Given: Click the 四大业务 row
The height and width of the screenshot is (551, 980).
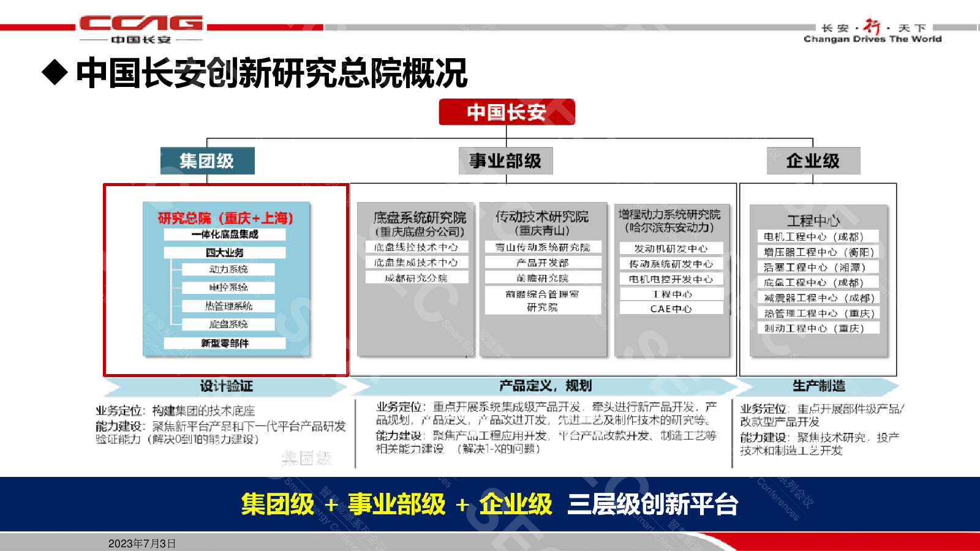Looking at the screenshot, I should tap(225, 252).
